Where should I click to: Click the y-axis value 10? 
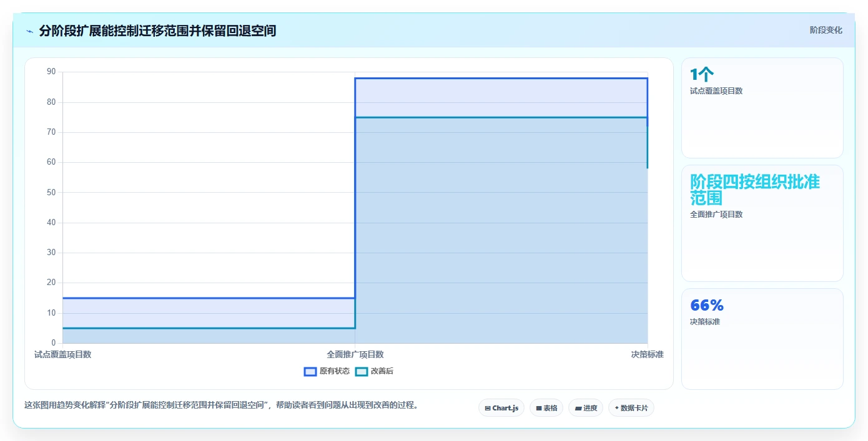tap(51, 313)
